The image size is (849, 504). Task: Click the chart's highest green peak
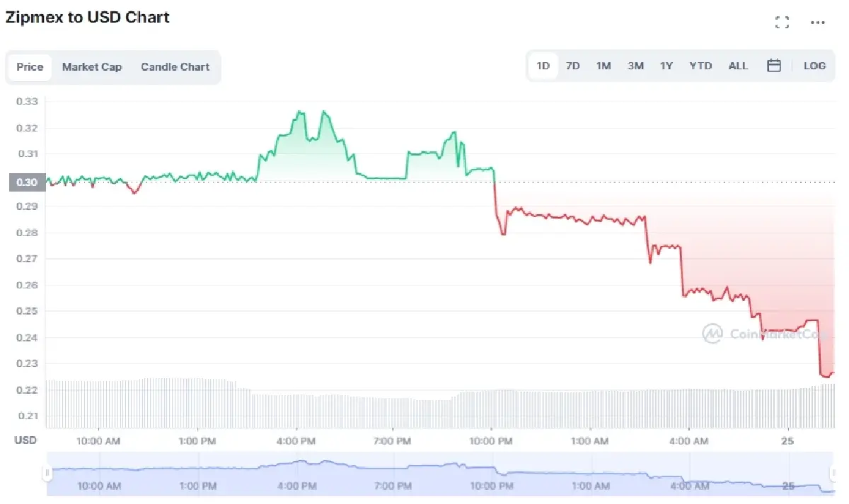click(x=301, y=111)
